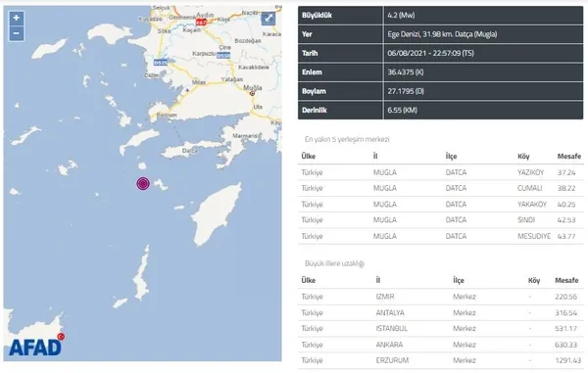
Task: Click the Yer row label
Action: coord(307,34)
